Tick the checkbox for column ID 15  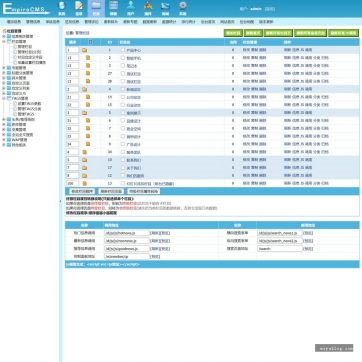[123, 105]
